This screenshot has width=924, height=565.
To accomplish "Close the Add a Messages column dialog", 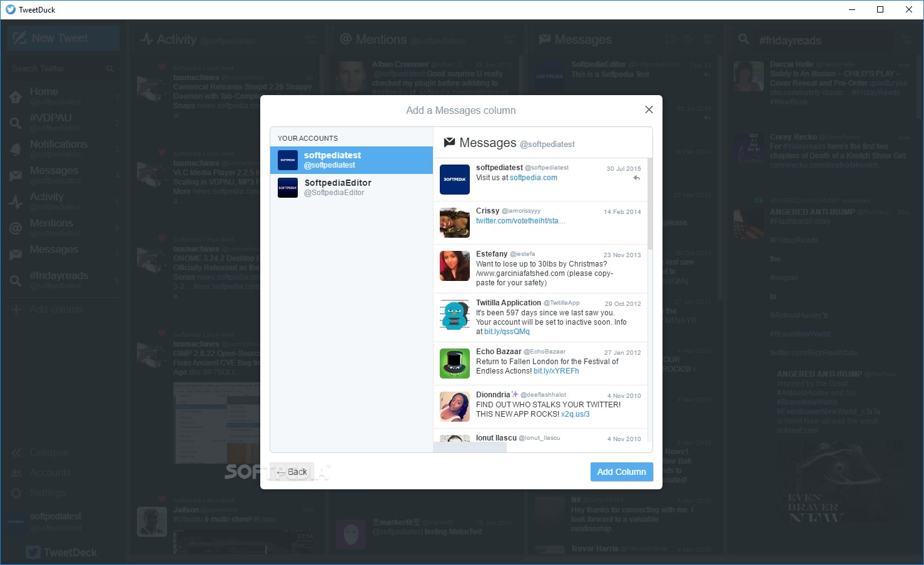I will click(649, 109).
